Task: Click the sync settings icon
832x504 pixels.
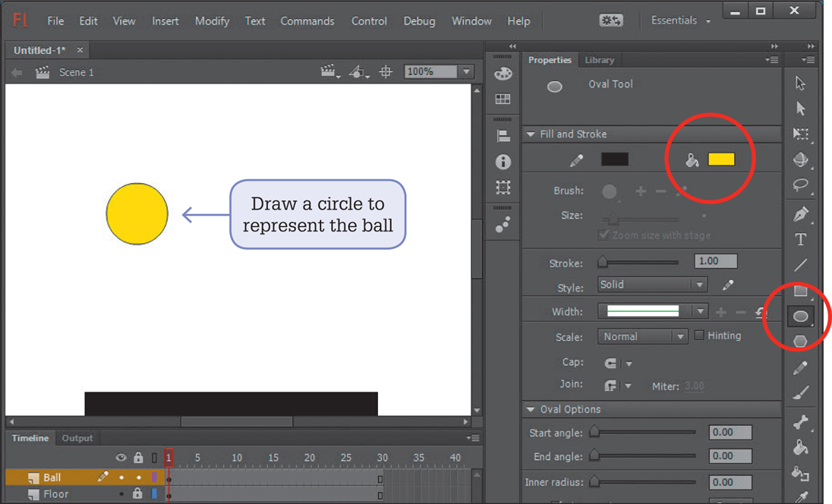Action: (x=611, y=20)
